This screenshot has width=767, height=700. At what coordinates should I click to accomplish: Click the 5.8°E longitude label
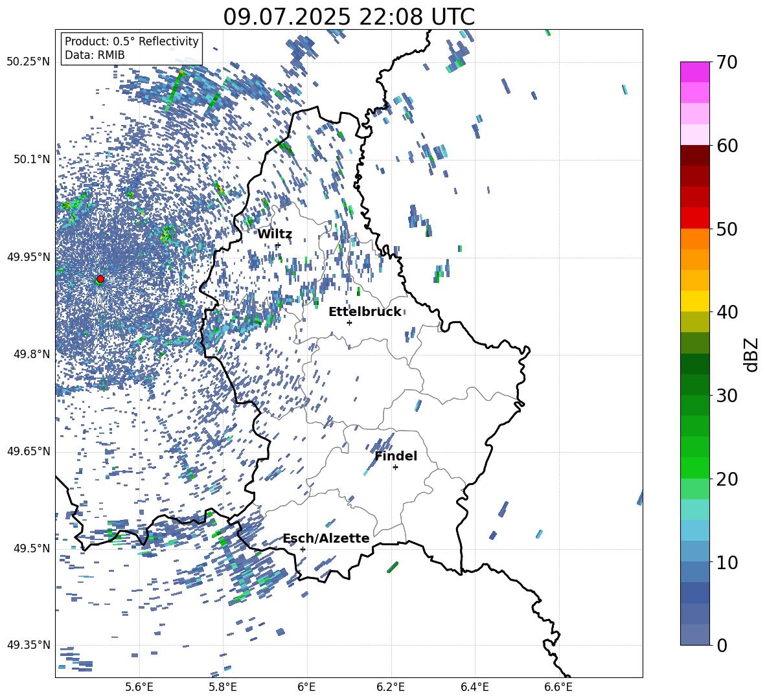pos(223,687)
